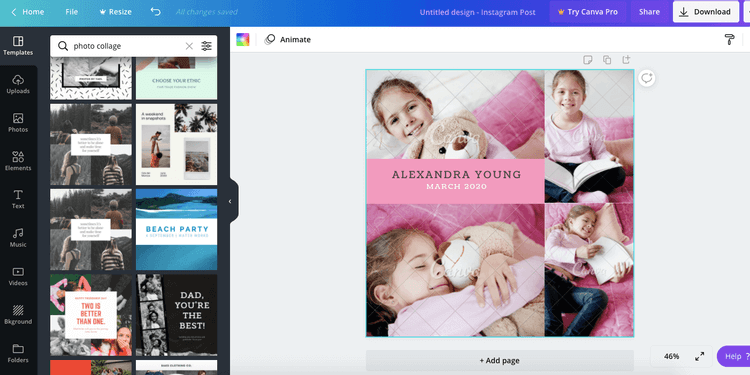Click the design title Untitled design - Instagram Post
Image resolution: width=750 pixels, height=375 pixels.
(x=477, y=12)
